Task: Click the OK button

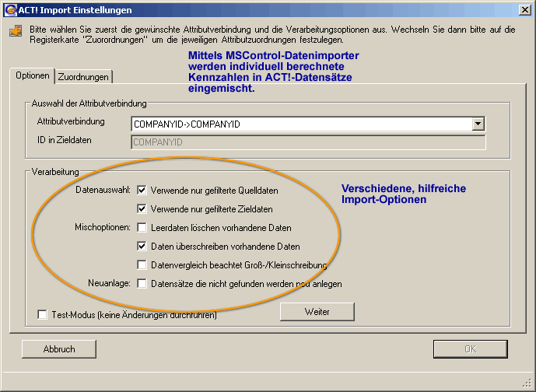Action: pyautogui.click(x=471, y=349)
